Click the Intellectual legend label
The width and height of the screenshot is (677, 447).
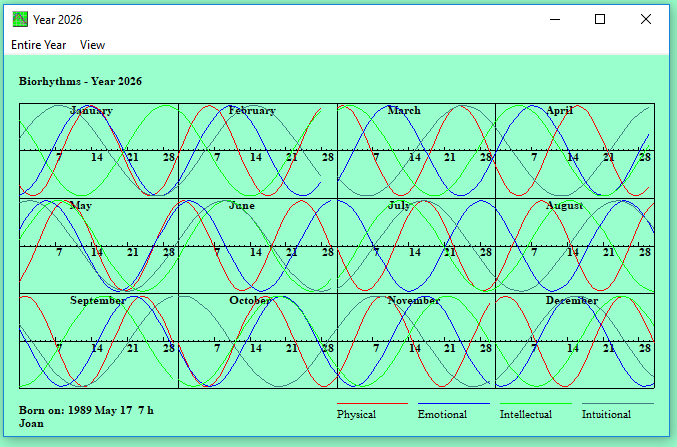526,415
